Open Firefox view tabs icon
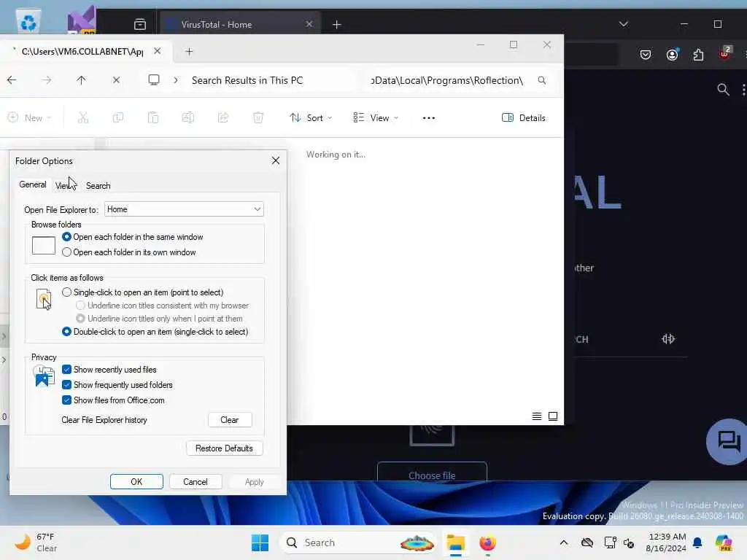747x560 pixels. 139,24
